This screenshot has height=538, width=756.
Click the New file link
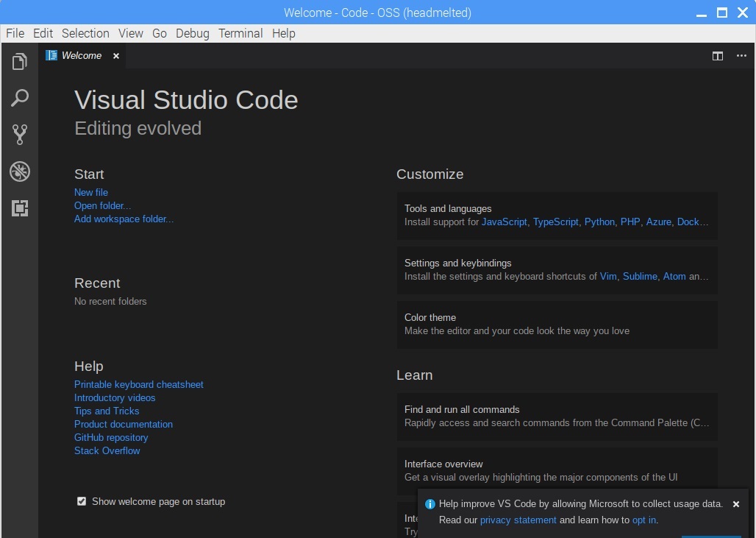point(91,192)
